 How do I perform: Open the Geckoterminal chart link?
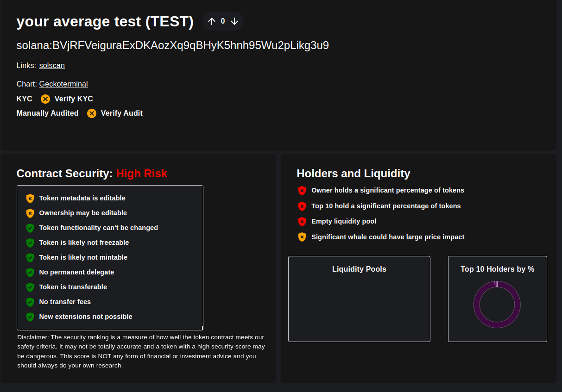(63, 84)
